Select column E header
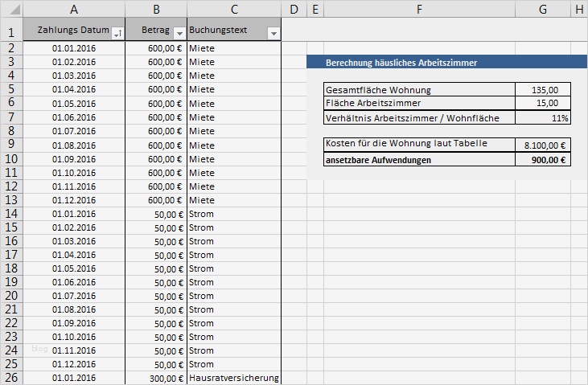The height and width of the screenshot is (385, 588). pos(315,9)
